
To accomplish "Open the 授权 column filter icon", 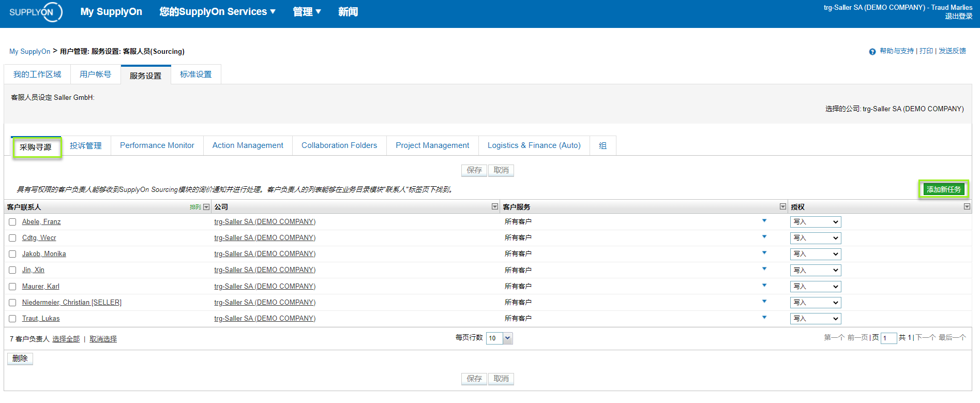I will coord(967,206).
